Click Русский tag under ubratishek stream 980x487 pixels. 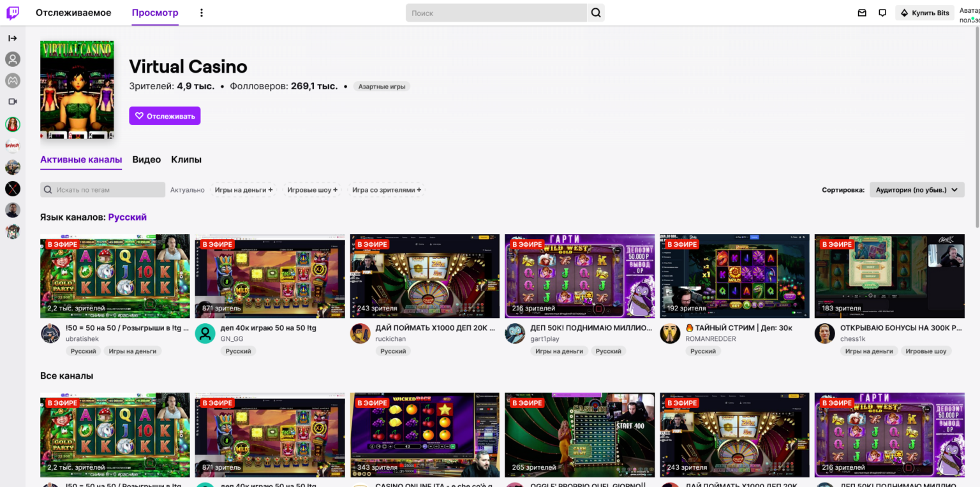[83, 351]
